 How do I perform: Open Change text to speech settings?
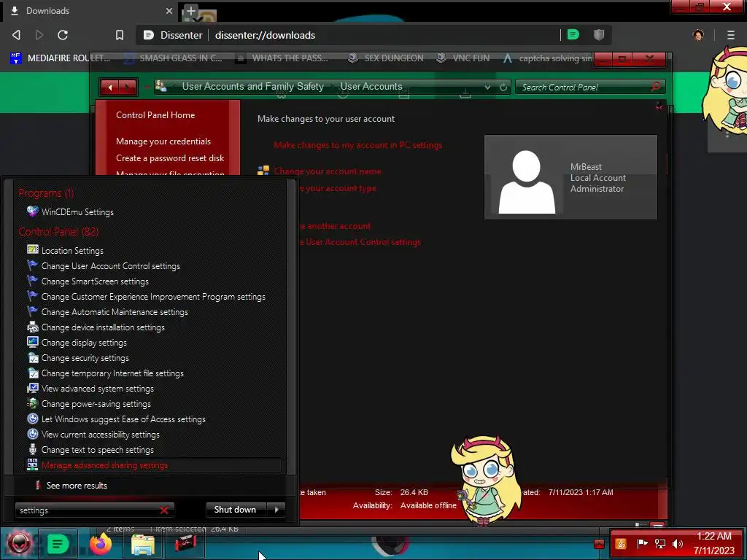[x=90, y=449]
